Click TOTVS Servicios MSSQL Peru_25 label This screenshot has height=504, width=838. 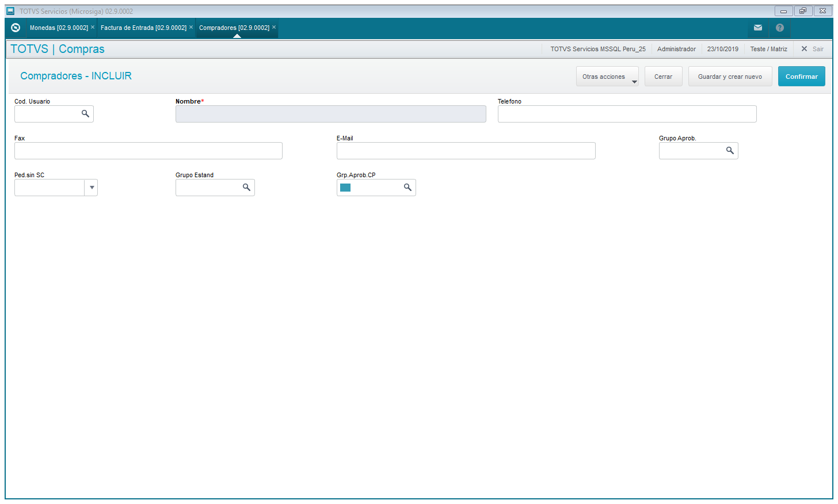tap(598, 49)
